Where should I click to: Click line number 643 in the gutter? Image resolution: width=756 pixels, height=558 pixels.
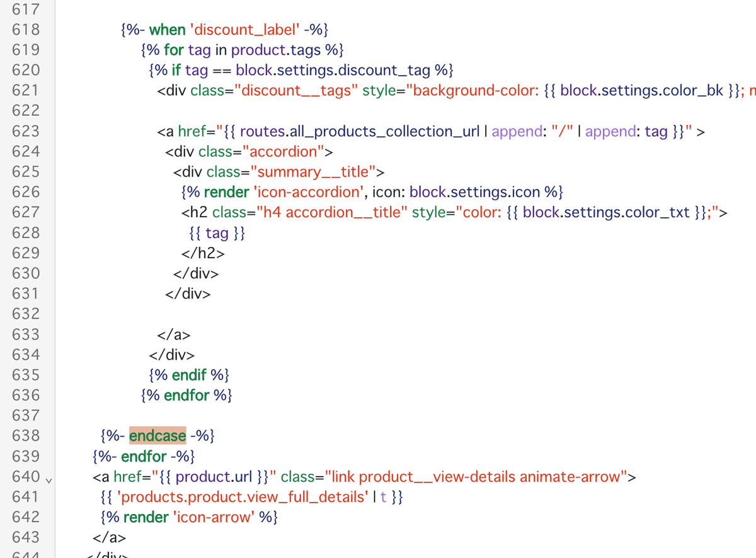tap(26, 537)
